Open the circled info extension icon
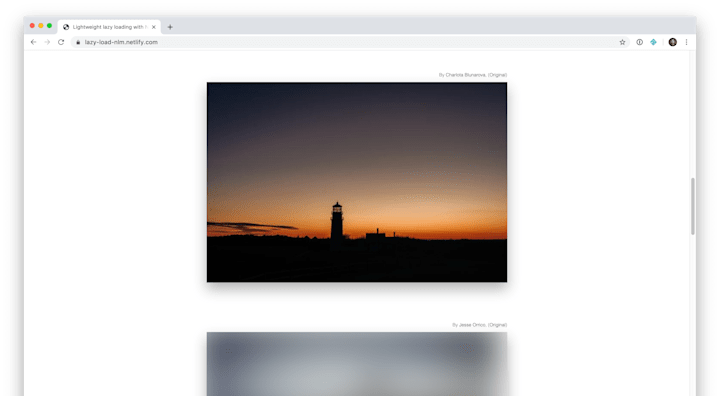720x396 pixels. 639,42
